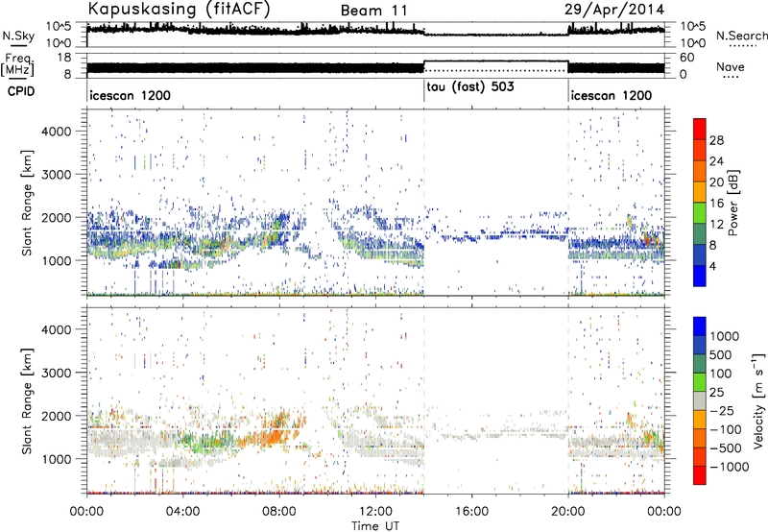Screen dimensions: 768x532
Task: Click the first 'icescan 1200' label at 00:00
Action: click(x=130, y=95)
